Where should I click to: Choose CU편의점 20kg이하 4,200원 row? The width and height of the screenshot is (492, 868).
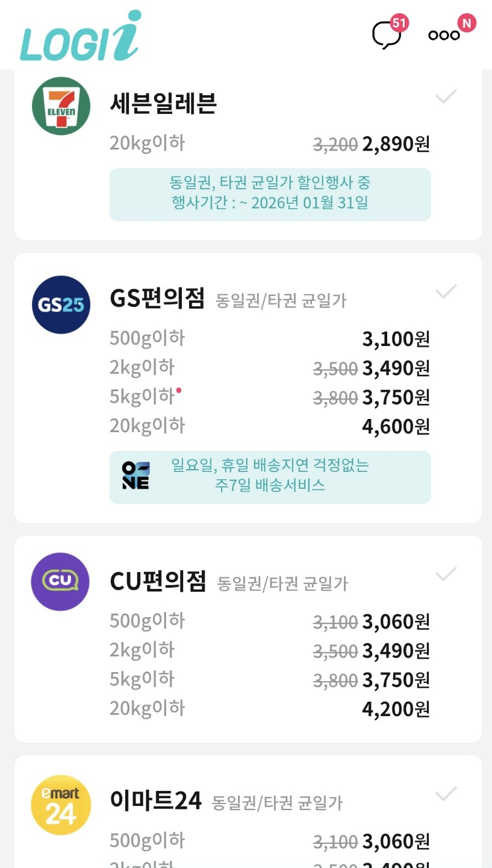click(x=269, y=709)
